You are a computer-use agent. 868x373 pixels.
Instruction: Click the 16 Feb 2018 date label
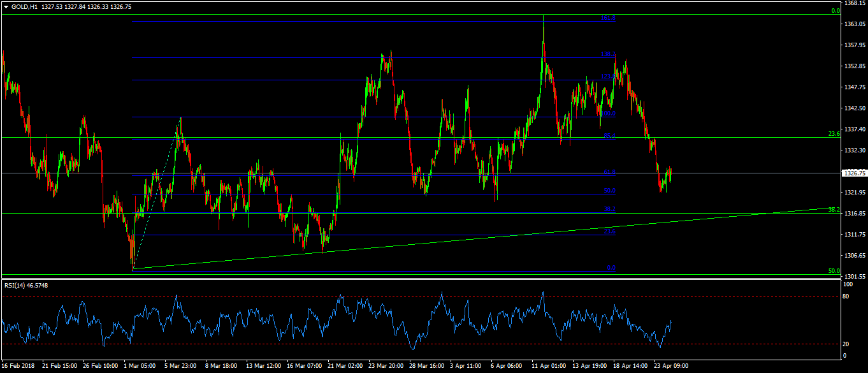18,367
